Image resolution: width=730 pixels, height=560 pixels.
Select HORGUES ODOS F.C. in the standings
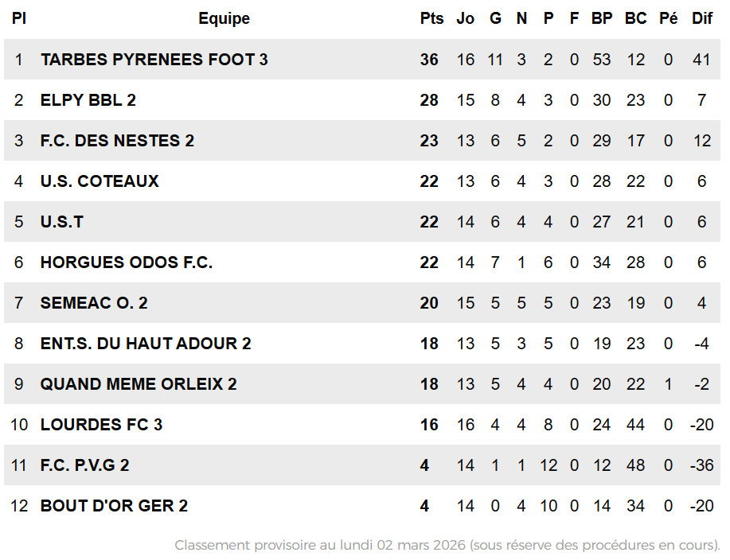127,262
